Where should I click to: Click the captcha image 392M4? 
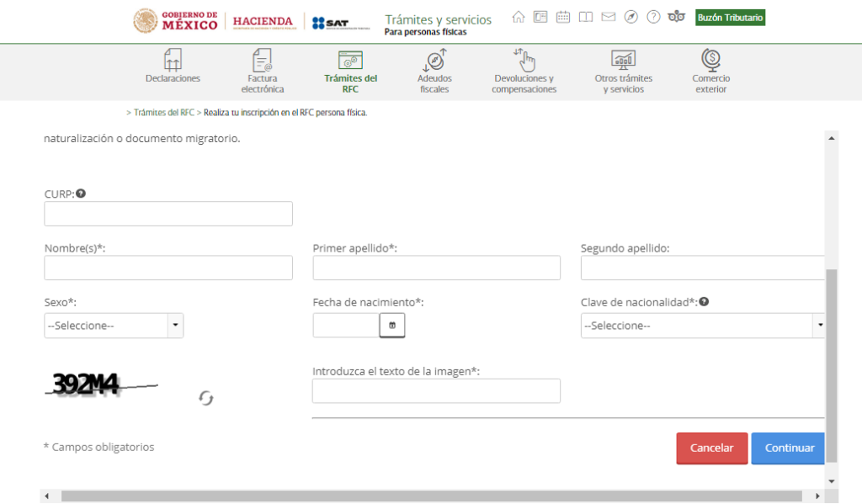(101, 385)
